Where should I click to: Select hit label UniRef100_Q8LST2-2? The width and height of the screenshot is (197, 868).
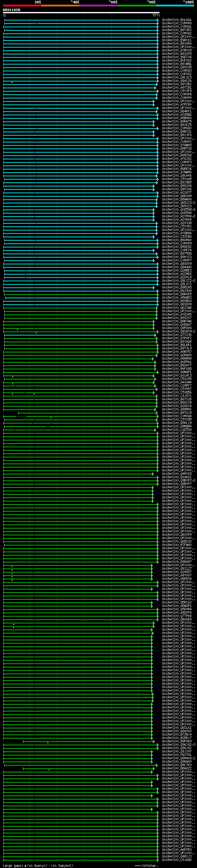(179, 281)
